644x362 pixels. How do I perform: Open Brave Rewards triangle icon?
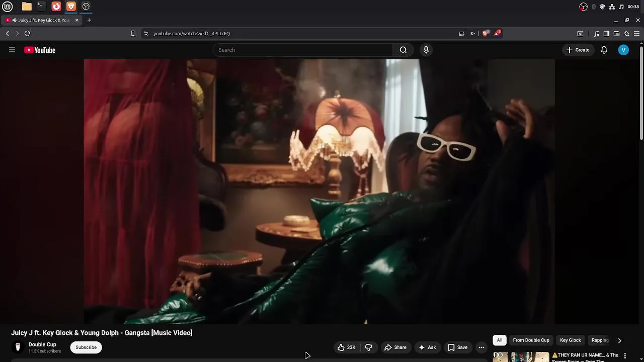click(498, 33)
